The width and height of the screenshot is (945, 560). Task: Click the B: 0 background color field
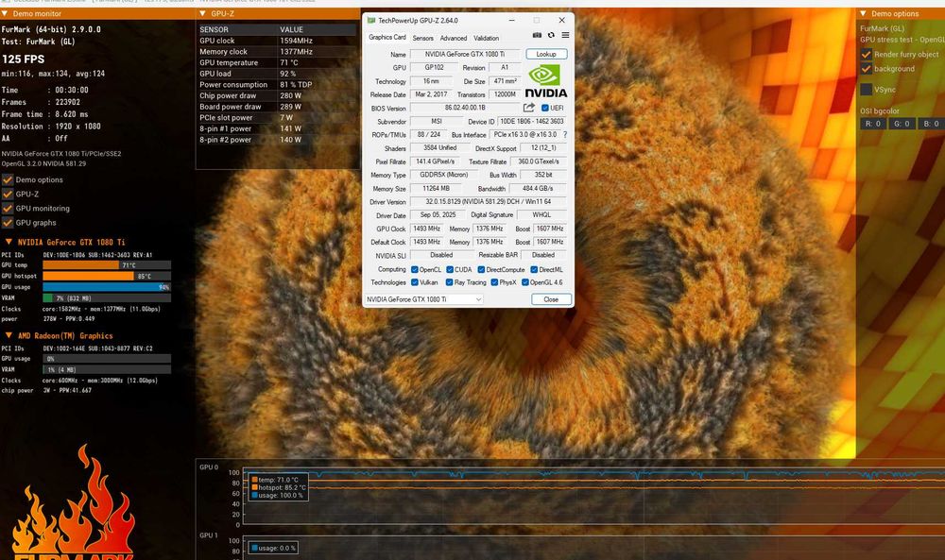pyautogui.click(x=931, y=124)
